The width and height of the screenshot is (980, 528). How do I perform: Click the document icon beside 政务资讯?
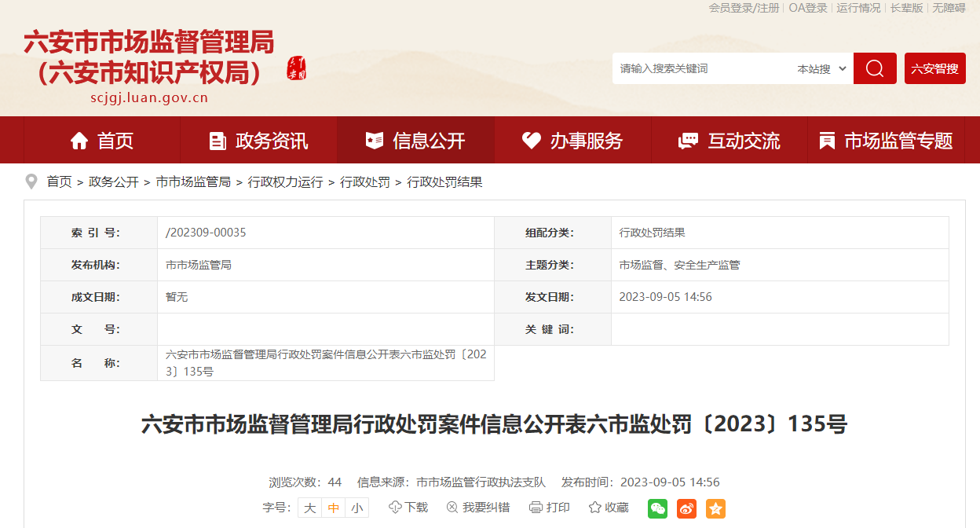pyautogui.click(x=218, y=141)
